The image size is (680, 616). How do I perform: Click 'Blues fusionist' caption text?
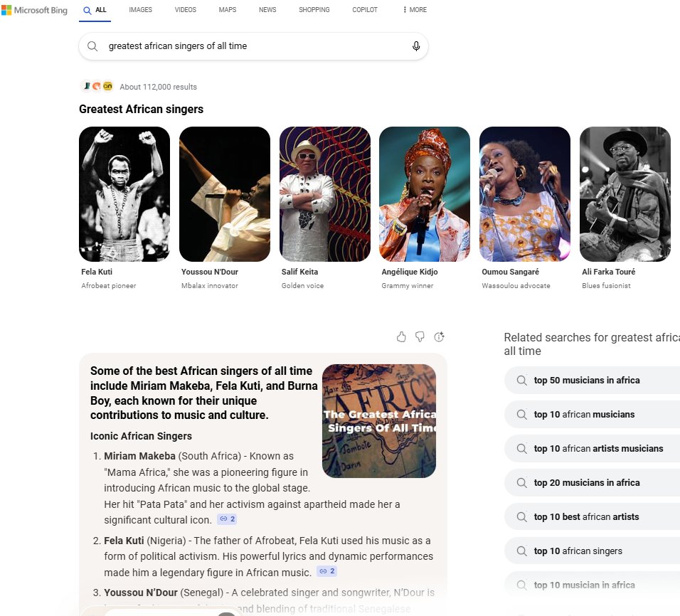(x=606, y=285)
